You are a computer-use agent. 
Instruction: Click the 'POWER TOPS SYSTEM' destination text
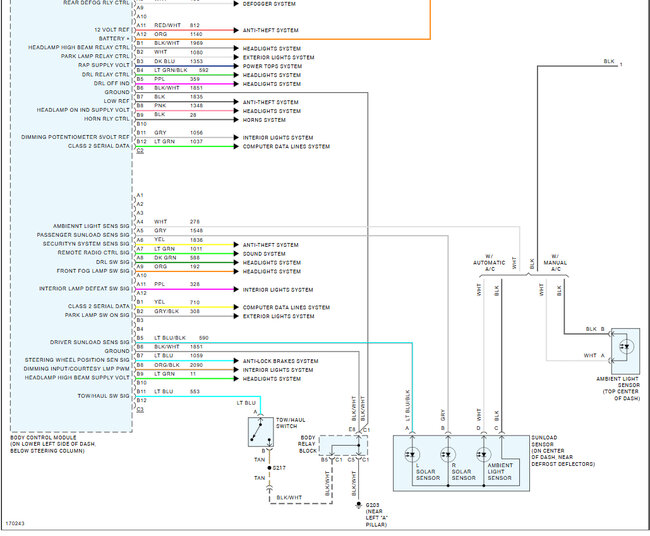point(272,66)
